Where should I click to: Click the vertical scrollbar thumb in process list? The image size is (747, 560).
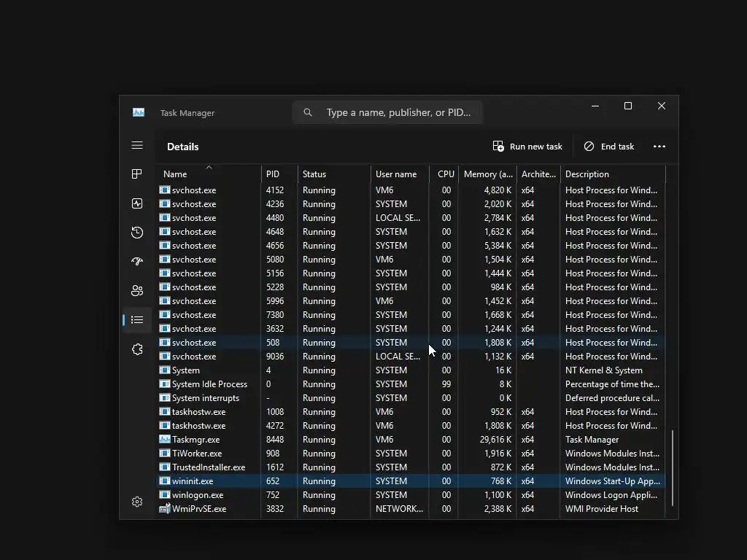point(672,468)
